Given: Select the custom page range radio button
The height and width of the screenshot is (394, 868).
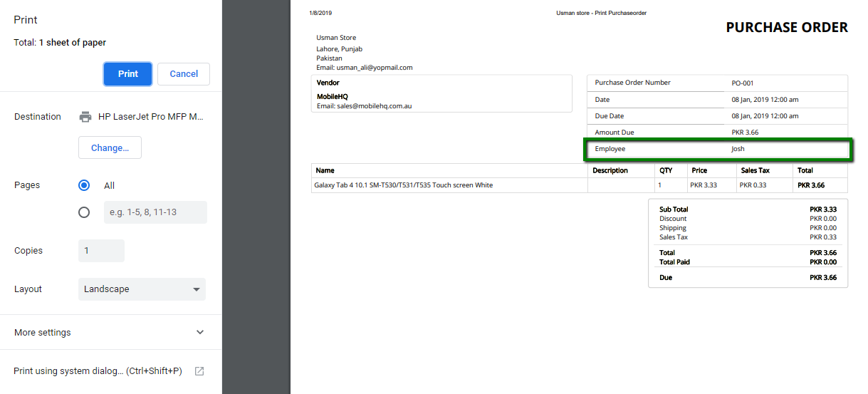Looking at the screenshot, I should click(84, 212).
